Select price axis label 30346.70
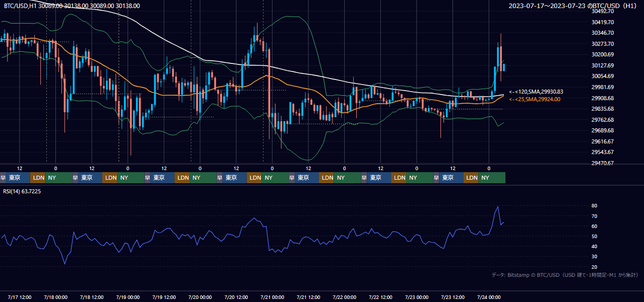This screenshot has height=302, width=644. pos(602,33)
